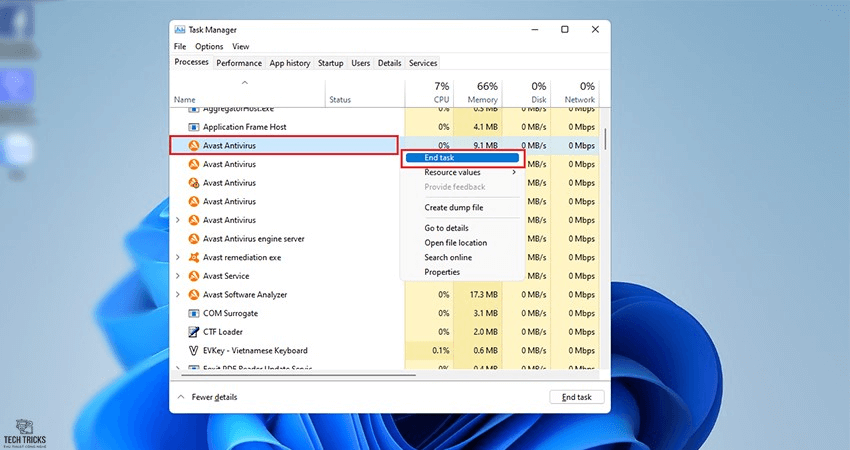Click the icon of the selected Avast Antivirus row
The width and height of the screenshot is (850, 450).
194,145
